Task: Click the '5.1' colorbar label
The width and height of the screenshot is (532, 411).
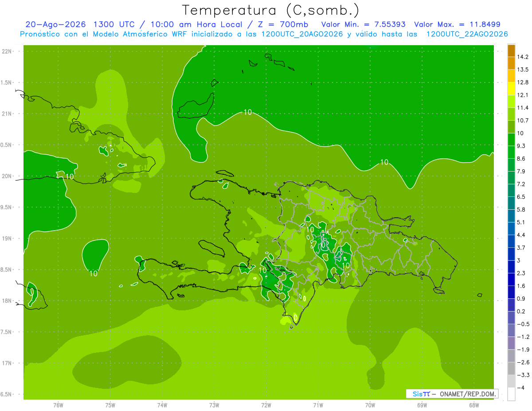Action: [521, 222]
